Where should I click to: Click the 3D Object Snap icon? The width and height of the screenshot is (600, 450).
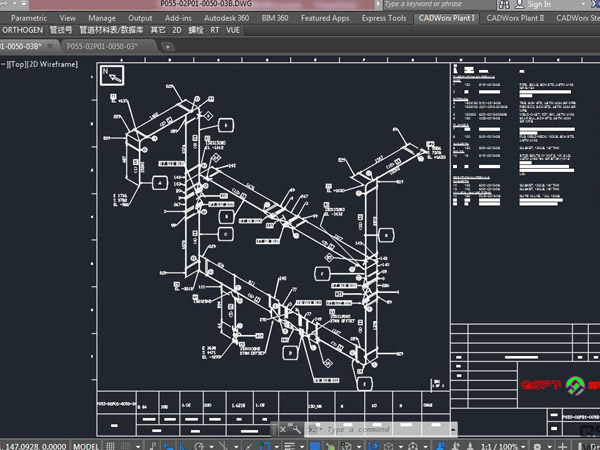click(346, 446)
